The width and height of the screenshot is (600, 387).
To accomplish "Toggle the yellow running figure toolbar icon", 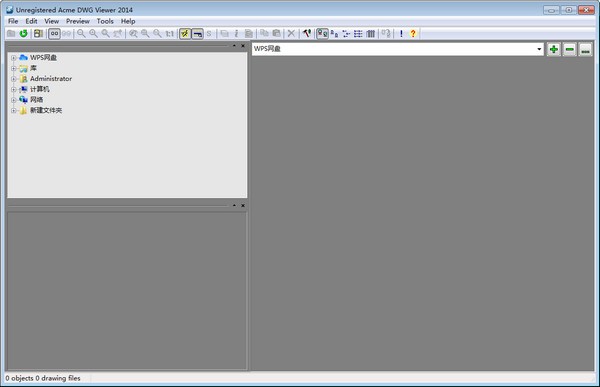I will [x=185, y=34].
